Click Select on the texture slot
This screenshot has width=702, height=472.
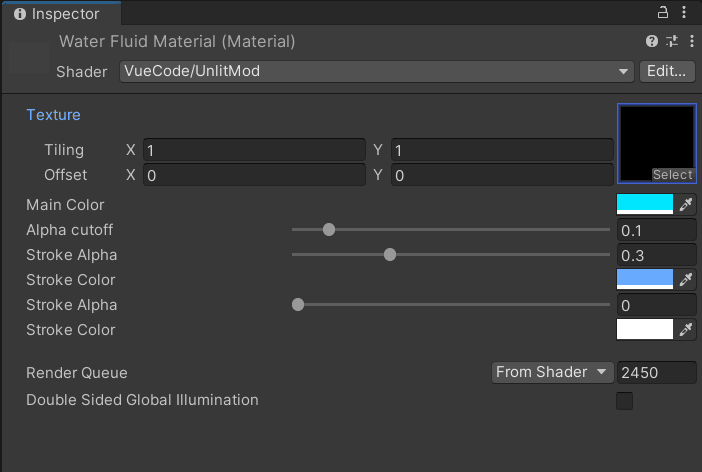(672, 175)
